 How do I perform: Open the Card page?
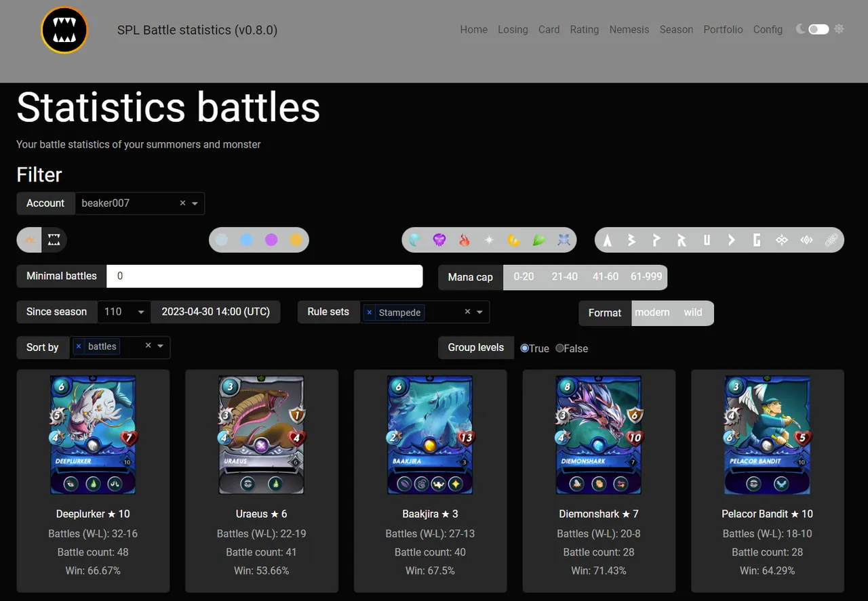(549, 29)
